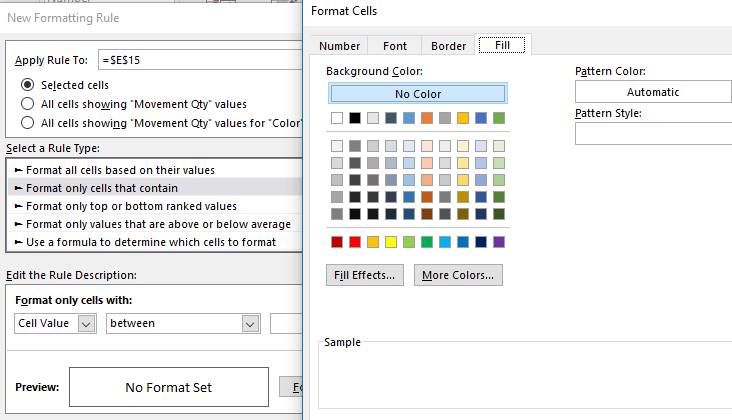Open the Automatic Pattern Color dropdown
The image size is (732, 420).
click(x=653, y=92)
